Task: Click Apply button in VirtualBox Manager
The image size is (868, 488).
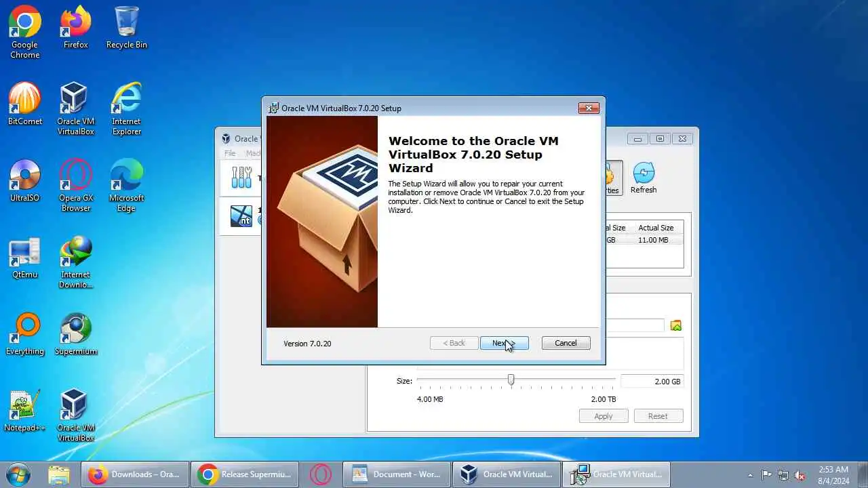Action: tap(604, 416)
